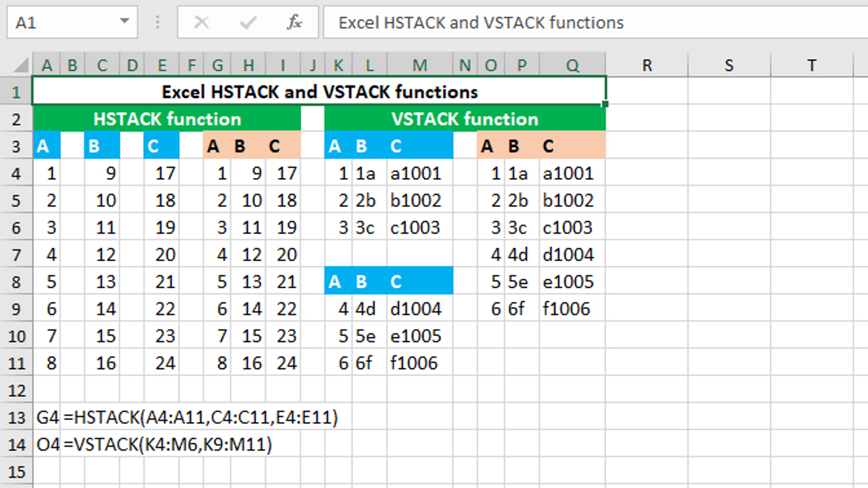Screen dimensions: 868x488
Task: Select row 7 header
Action: 16,255
